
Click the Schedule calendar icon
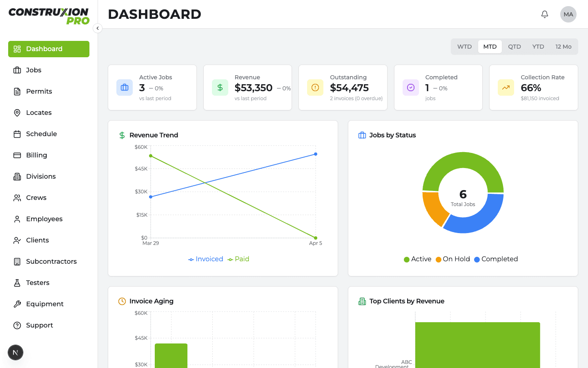click(x=17, y=134)
